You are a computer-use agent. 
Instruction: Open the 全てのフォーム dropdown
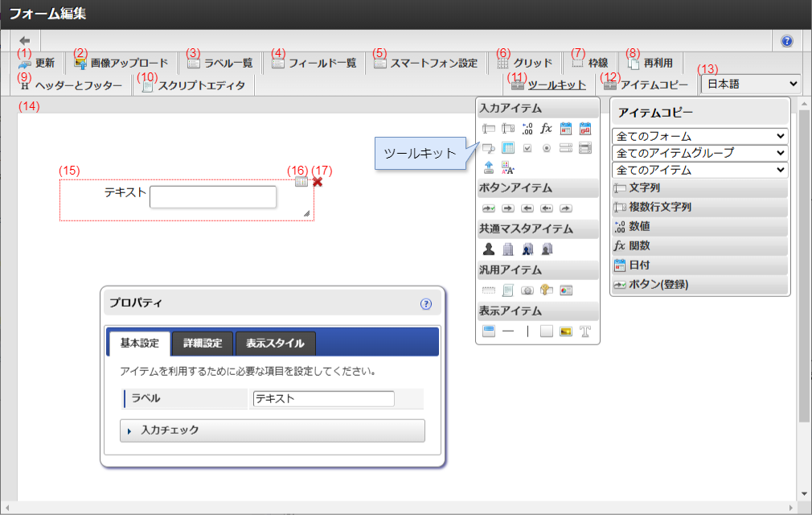pos(700,136)
